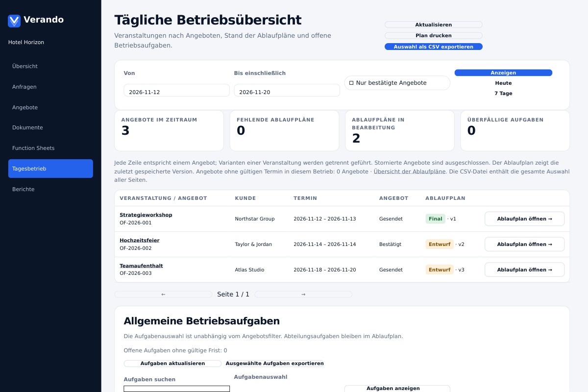Click the Termin column header
Image resolution: width=588 pixels, height=392 pixels.
pyautogui.click(x=305, y=198)
